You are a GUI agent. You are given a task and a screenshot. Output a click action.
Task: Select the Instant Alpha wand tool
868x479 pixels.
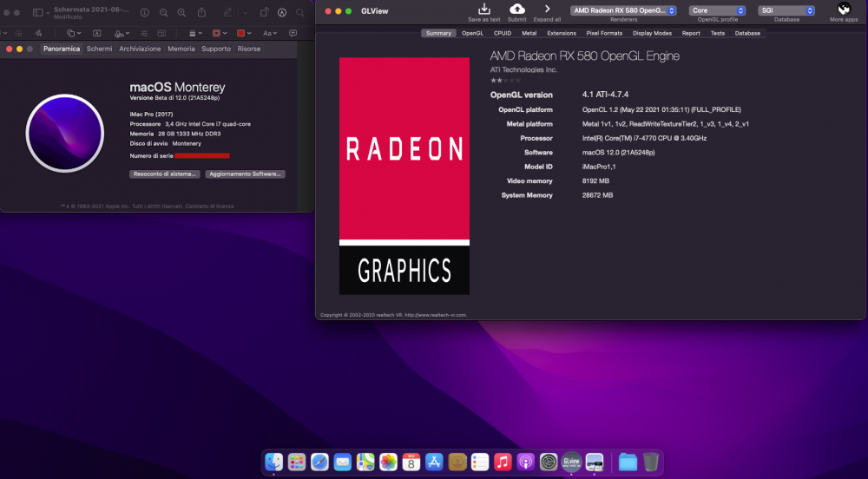click(x=19, y=33)
